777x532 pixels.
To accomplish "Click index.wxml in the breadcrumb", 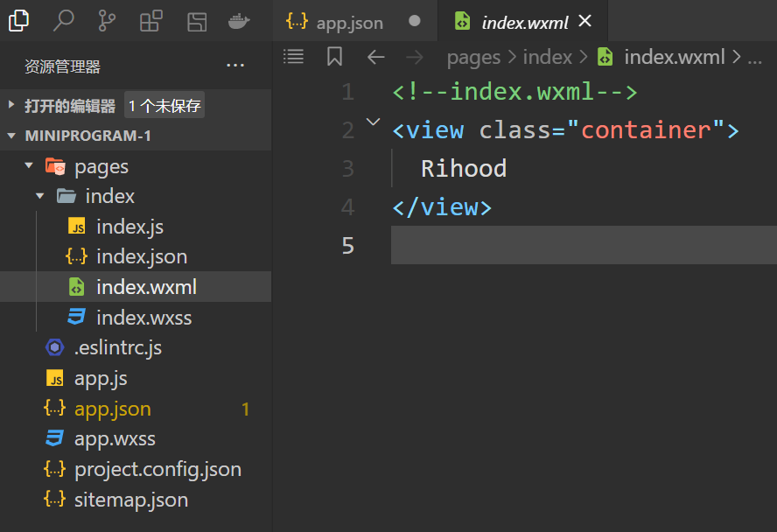I will tap(675, 57).
